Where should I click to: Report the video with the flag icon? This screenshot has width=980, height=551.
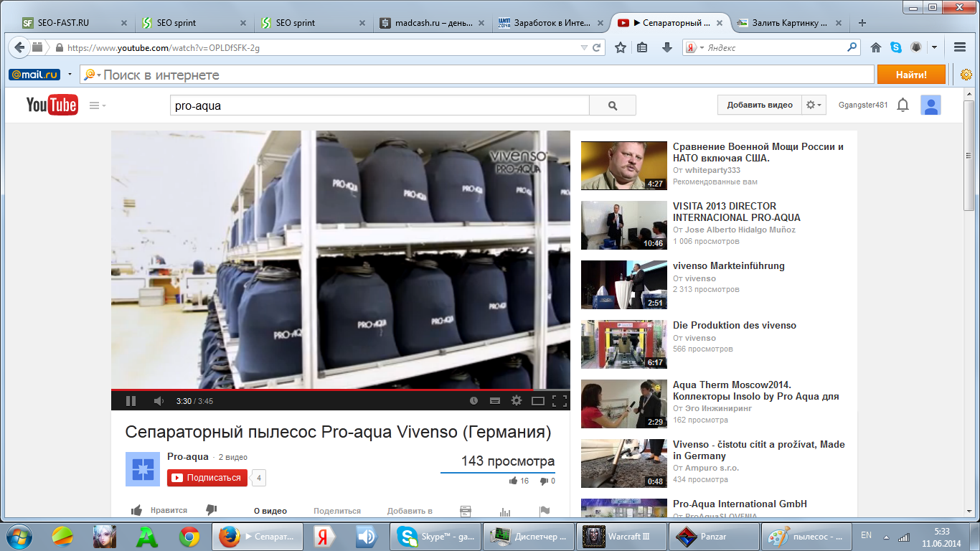(x=545, y=512)
